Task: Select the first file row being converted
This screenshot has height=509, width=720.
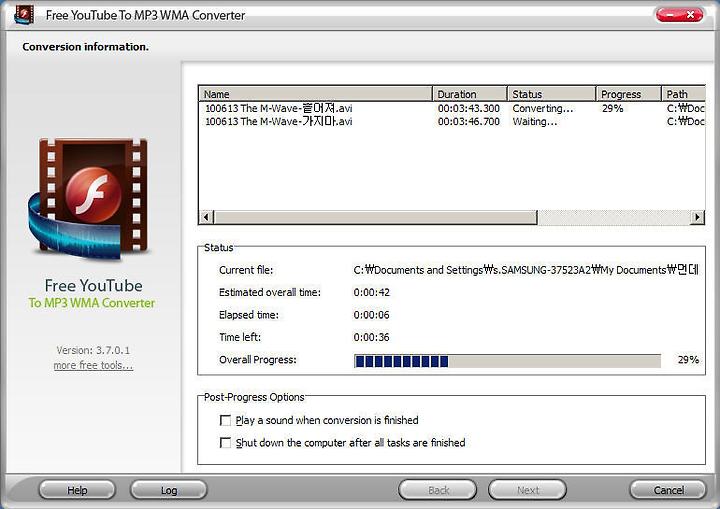Action: pos(452,108)
